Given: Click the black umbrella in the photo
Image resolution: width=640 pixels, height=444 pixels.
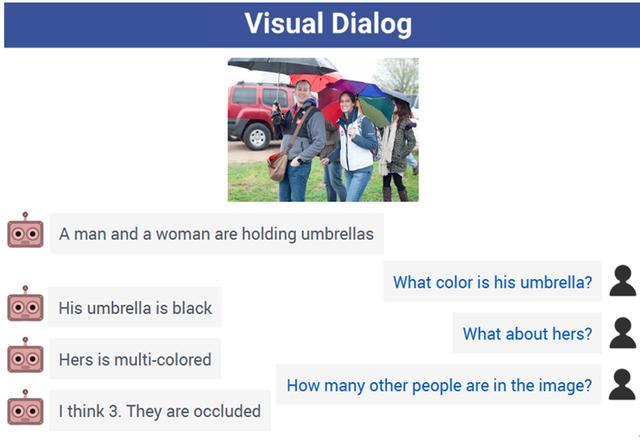Looking at the screenshot, I should pyautogui.click(x=282, y=66).
